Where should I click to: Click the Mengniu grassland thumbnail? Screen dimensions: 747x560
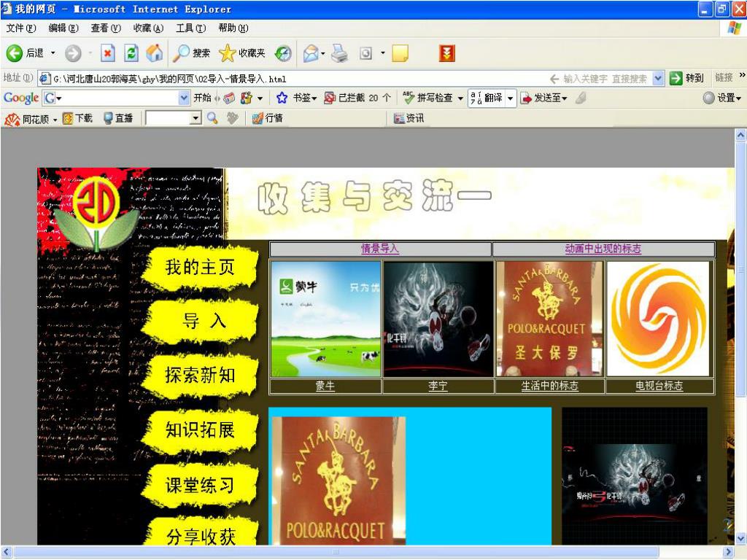pos(325,319)
